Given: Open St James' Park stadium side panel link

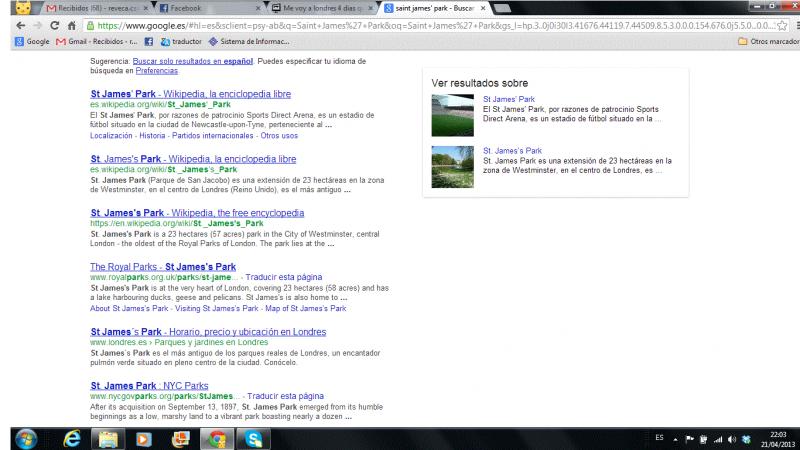Looking at the screenshot, I should [x=509, y=99].
